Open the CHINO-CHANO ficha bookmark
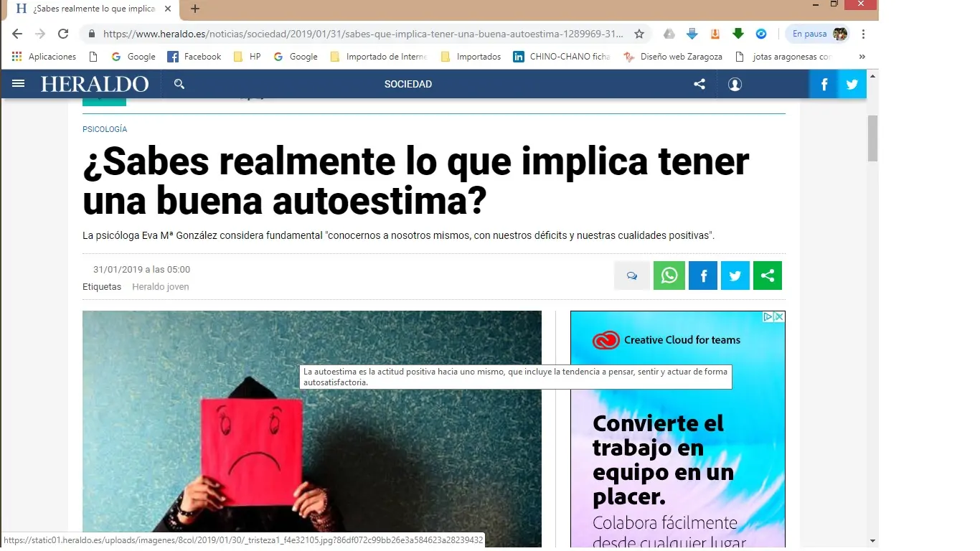This screenshot has width=980, height=551. coord(561,57)
